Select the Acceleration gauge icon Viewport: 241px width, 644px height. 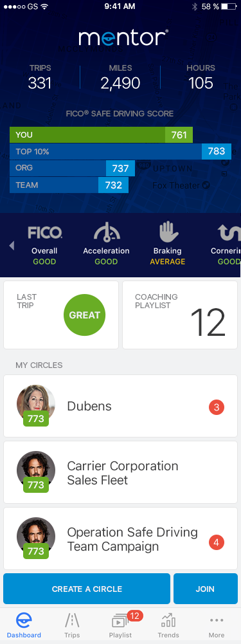point(106,232)
